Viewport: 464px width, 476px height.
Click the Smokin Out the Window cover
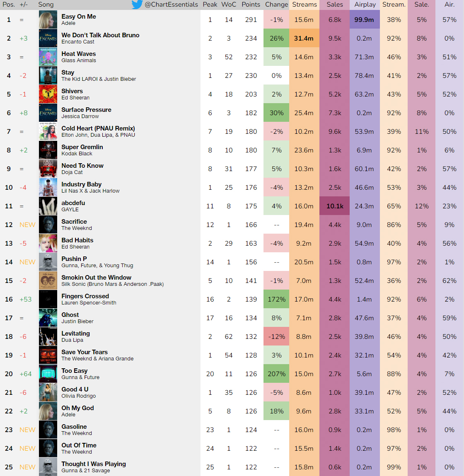pyautogui.click(x=48, y=280)
